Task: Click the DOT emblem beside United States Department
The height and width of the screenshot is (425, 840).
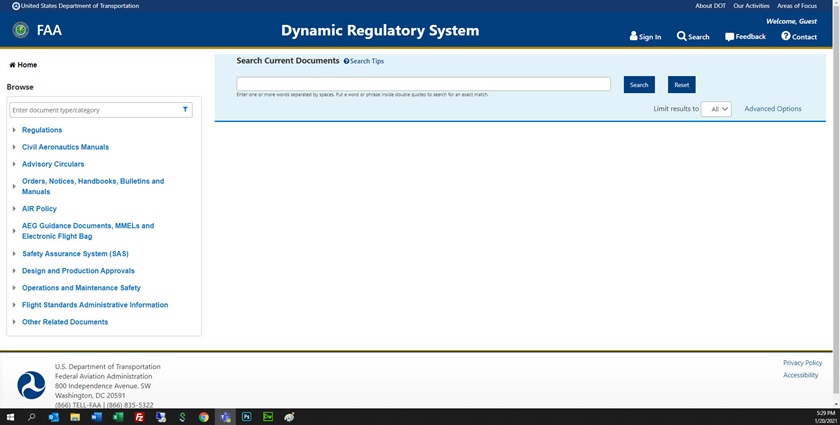Action: tap(16, 6)
